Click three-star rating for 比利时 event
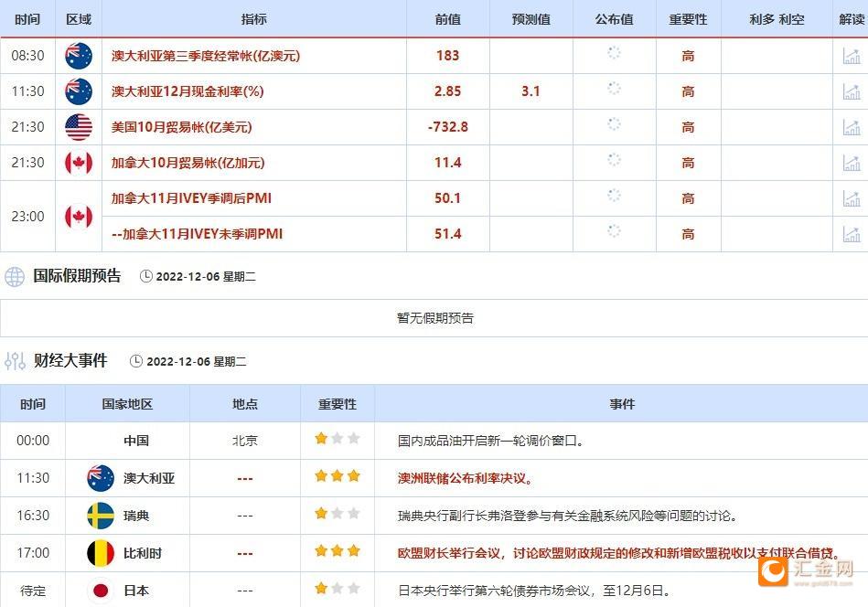 [338, 551]
